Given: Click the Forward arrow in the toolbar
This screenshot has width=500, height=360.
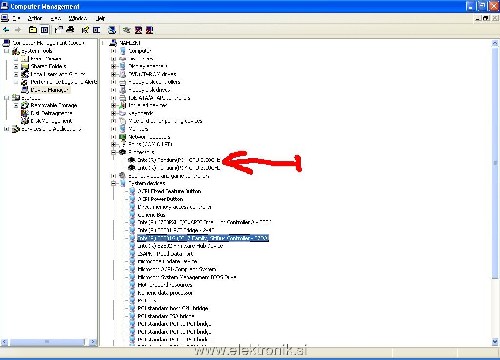Looking at the screenshot, I should tap(18, 30).
